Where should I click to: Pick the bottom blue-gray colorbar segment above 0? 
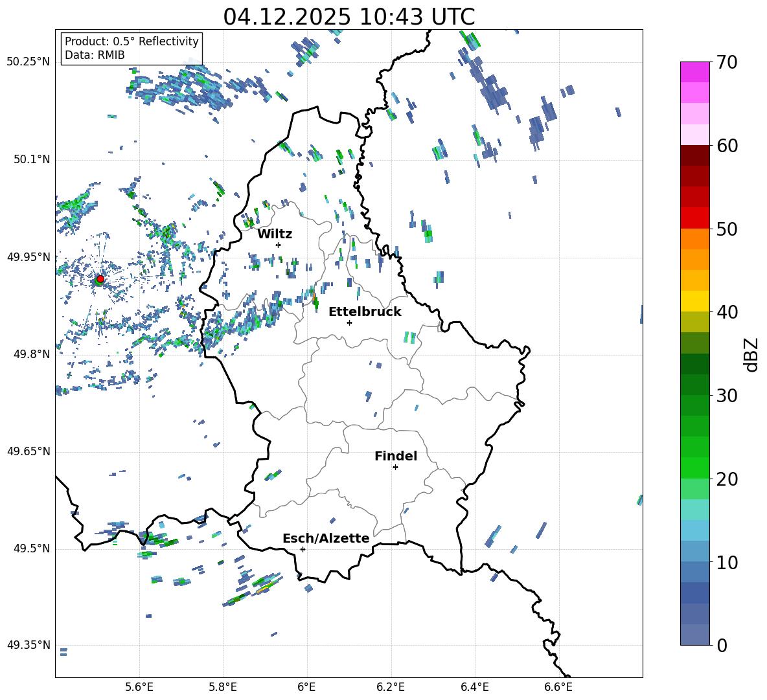tap(695, 635)
